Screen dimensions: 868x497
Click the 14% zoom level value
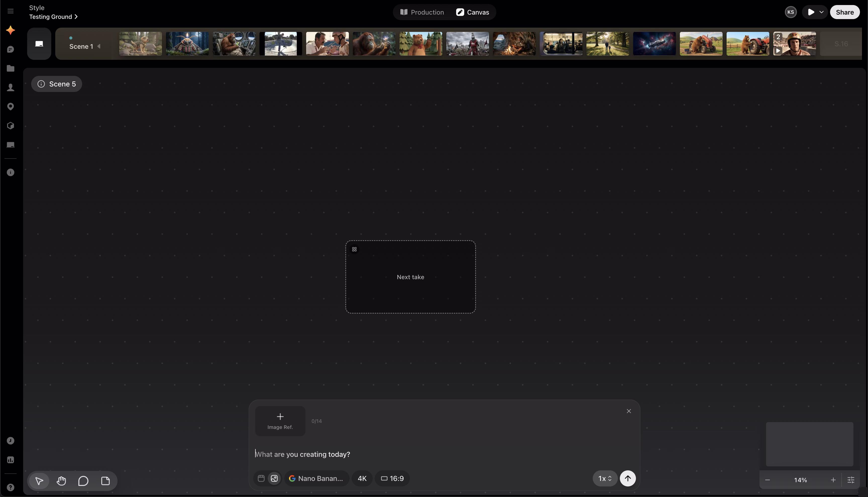pyautogui.click(x=800, y=480)
